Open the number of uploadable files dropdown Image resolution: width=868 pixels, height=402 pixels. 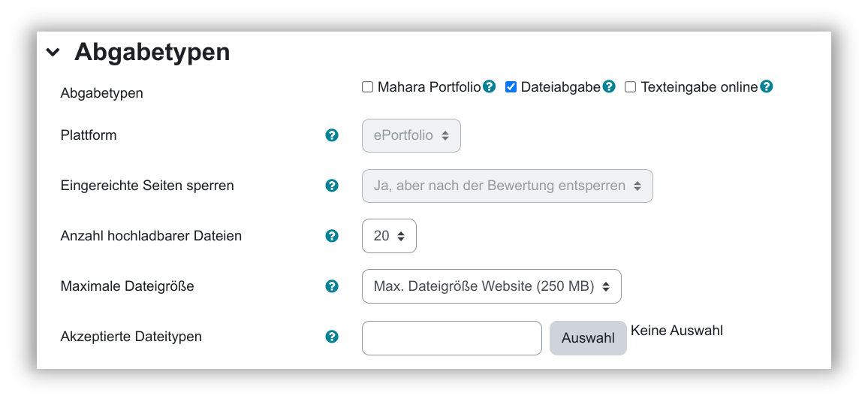click(389, 236)
